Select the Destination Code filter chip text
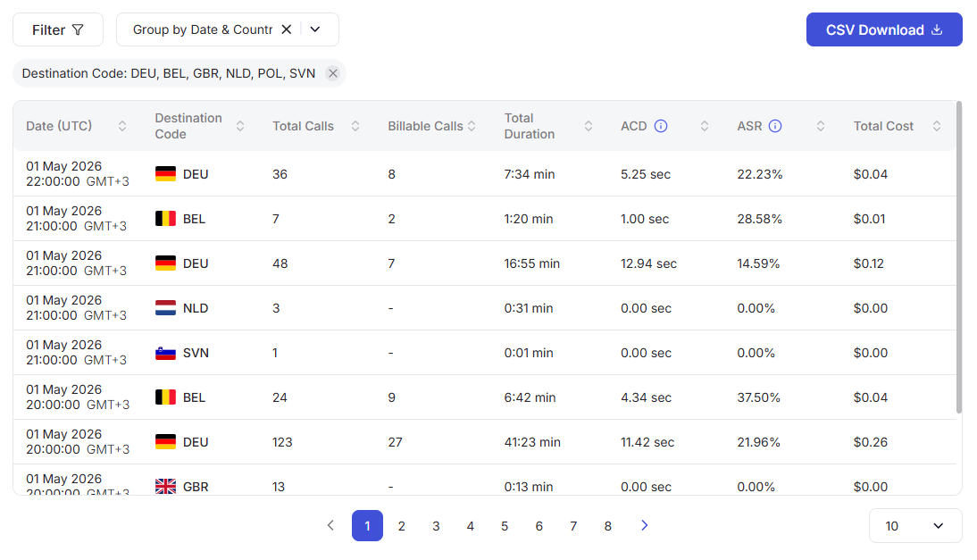The width and height of the screenshot is (977, 560). [168, 73]
